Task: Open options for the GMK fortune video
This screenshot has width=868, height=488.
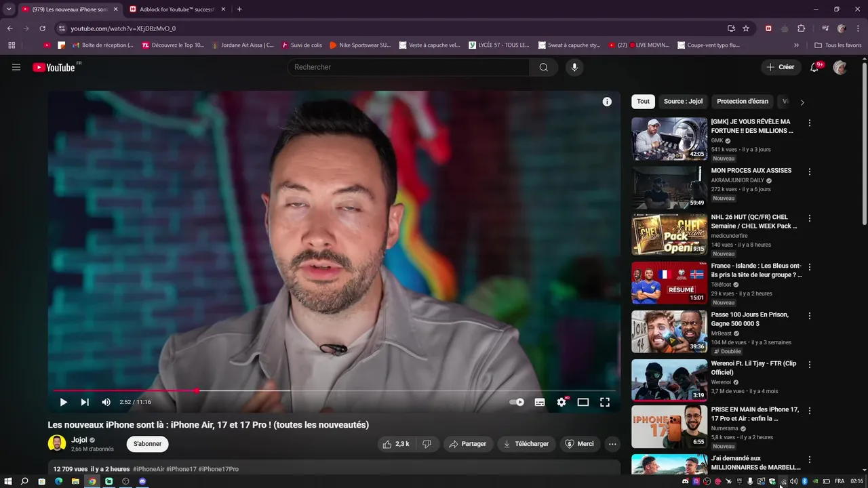Action: pos(809,123)
